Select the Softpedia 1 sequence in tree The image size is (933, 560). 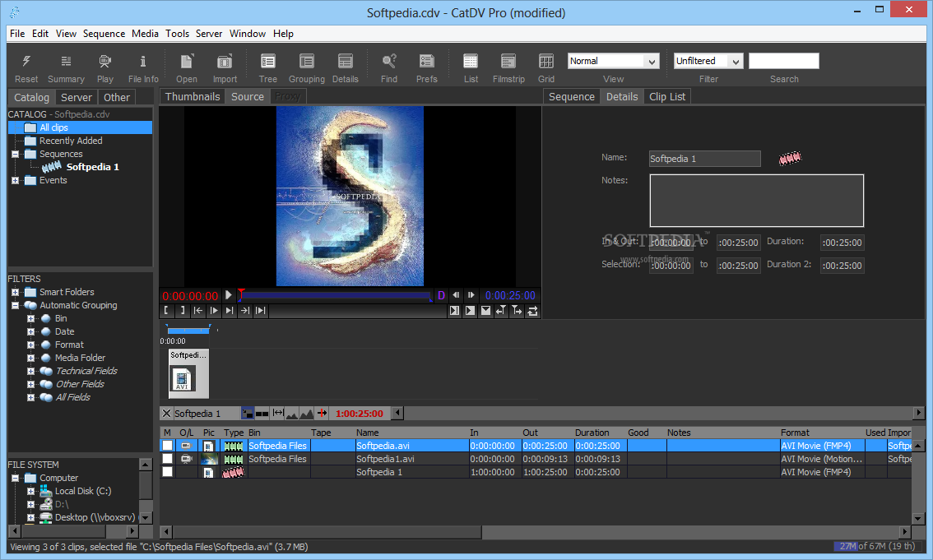pos(92,167)
